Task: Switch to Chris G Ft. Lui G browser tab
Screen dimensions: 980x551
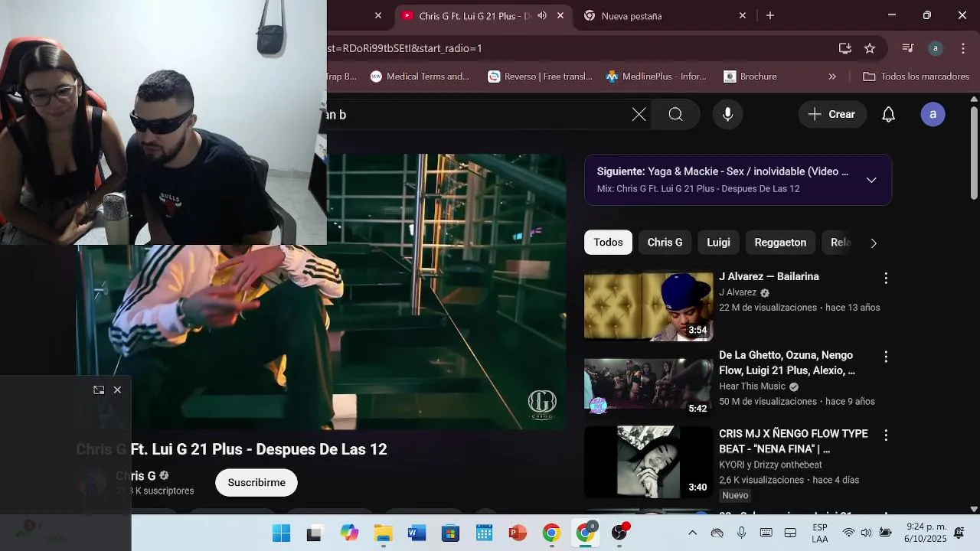Action: (x=475, y=15)
